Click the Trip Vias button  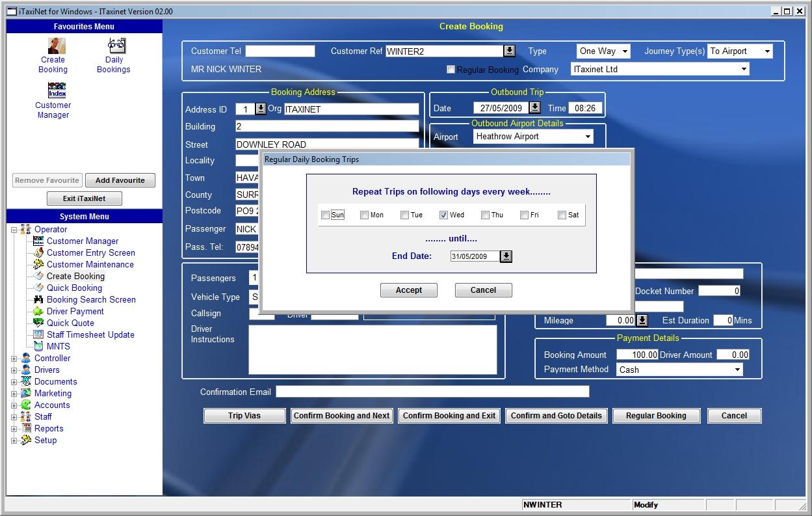tap(244, 416)
